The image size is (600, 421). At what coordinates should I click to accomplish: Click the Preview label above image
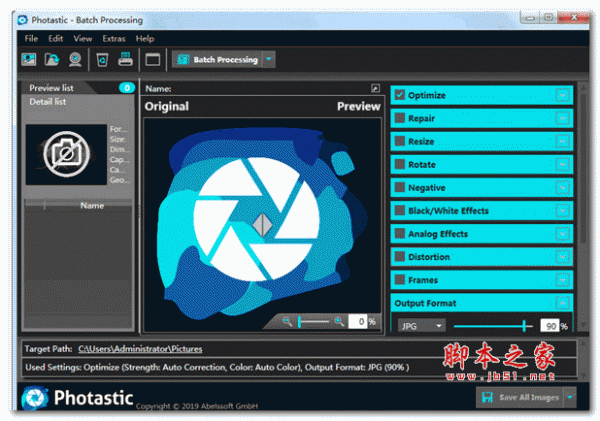coord(359,106)
